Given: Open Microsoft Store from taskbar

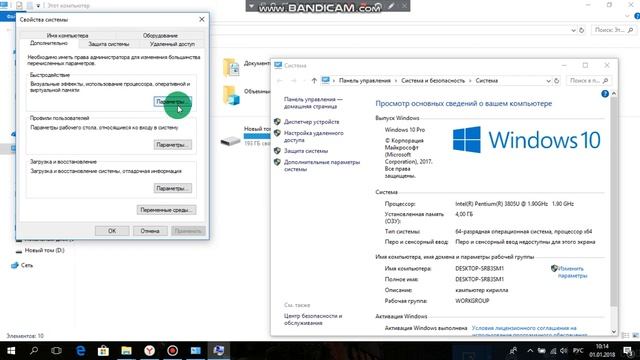Looking at the screenshot, I should [x=103, y=351].
